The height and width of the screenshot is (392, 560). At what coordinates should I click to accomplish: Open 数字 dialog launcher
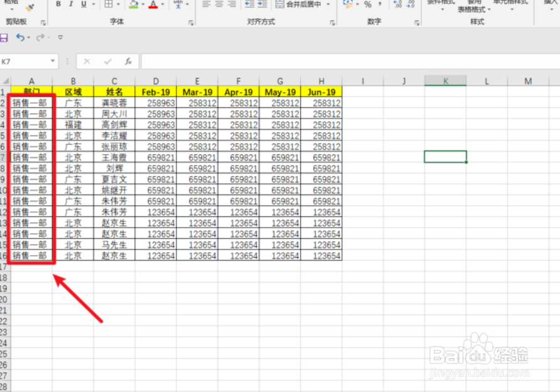(x=417, y=23)
